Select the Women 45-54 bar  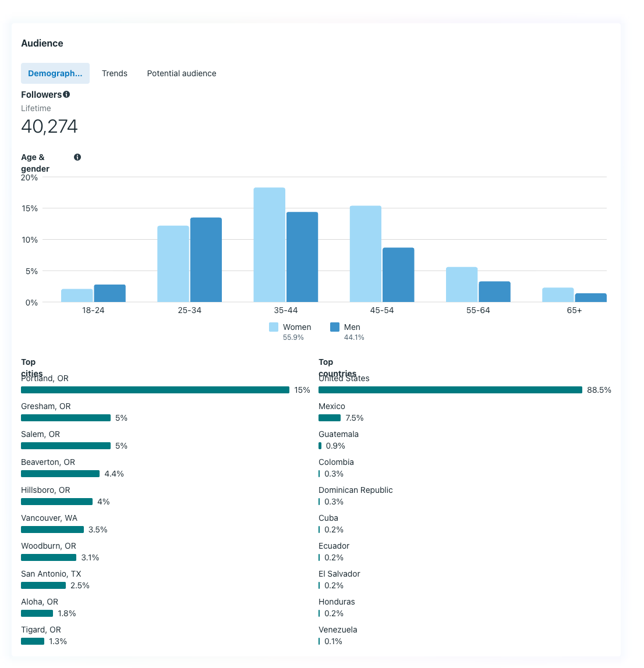click(366, 254)
